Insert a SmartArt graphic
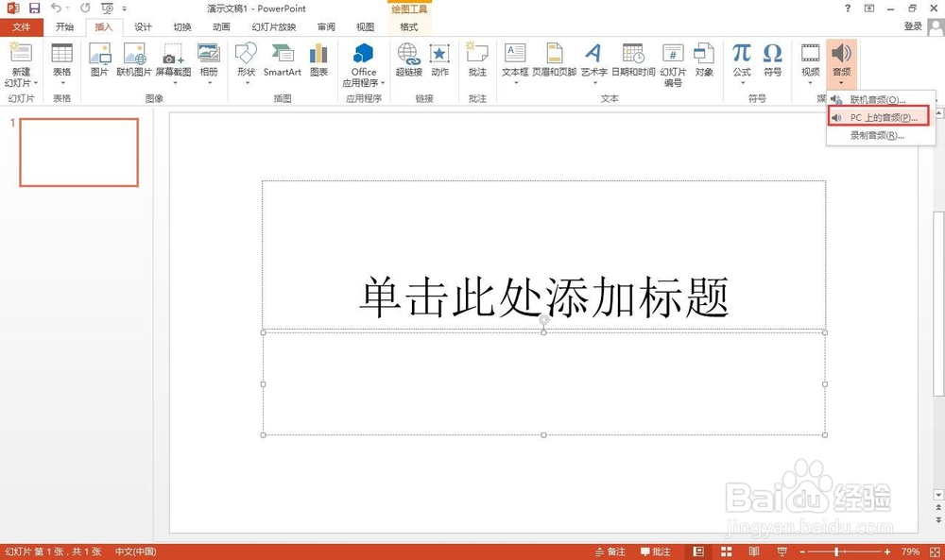The height and width of the screenshot is (560, 945). 282,60
